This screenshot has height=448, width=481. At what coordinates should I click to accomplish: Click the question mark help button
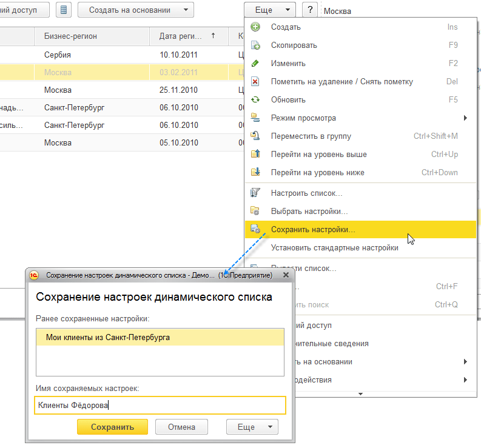point(310,10)
